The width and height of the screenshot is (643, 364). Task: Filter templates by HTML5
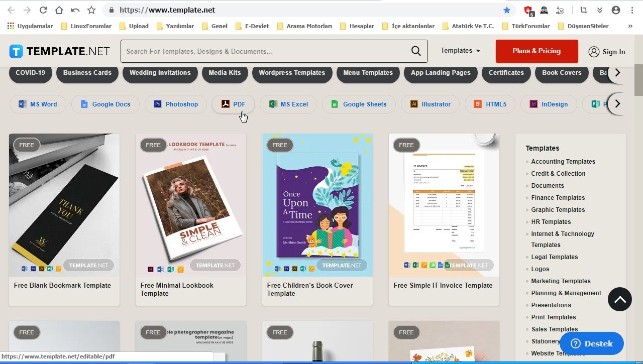click(x=490, y=104)
